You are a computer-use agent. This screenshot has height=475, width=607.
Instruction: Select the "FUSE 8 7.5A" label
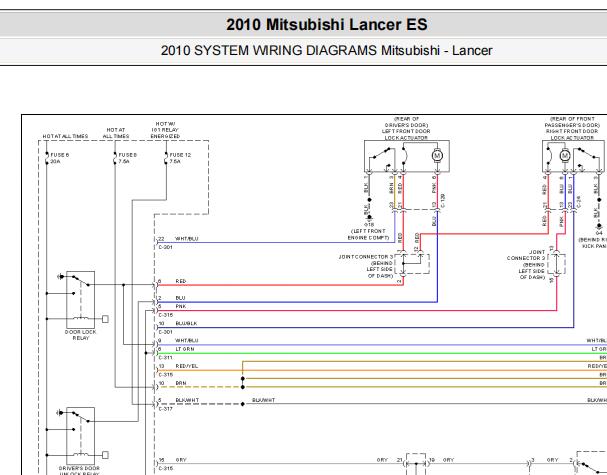click(127, 158)
